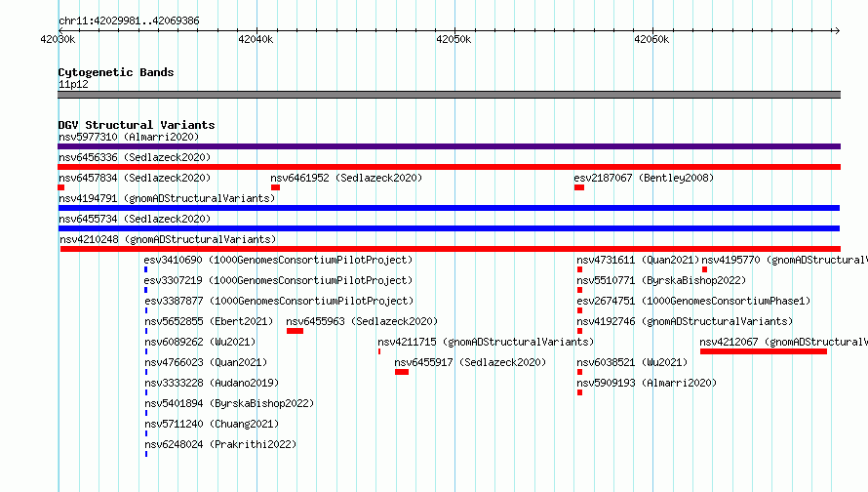Open nsv6461952 (Sedlazeck2020) variant

click(x=346, y=178)
